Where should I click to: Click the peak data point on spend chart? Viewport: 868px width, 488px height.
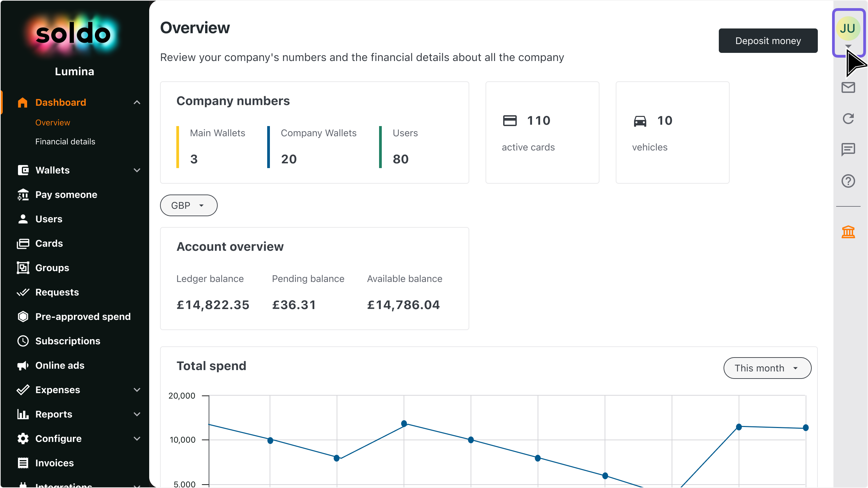[x=404, y=424]
